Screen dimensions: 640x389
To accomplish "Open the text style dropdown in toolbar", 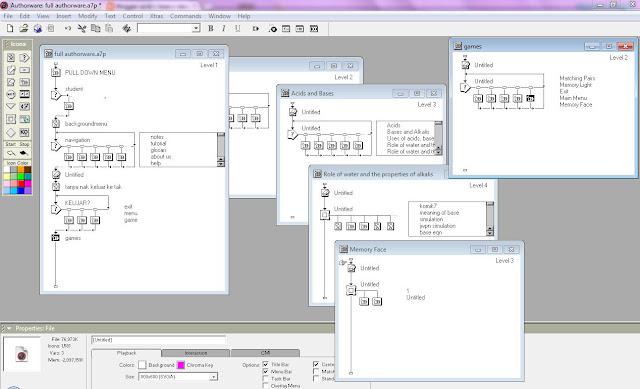I will 196,28.
